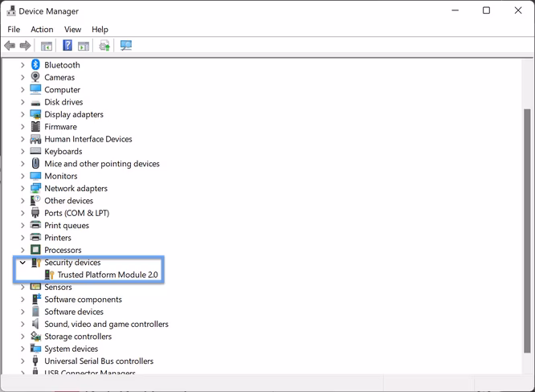Expand the Sensors chevron
Screen dimensions: 535x392
22,287
